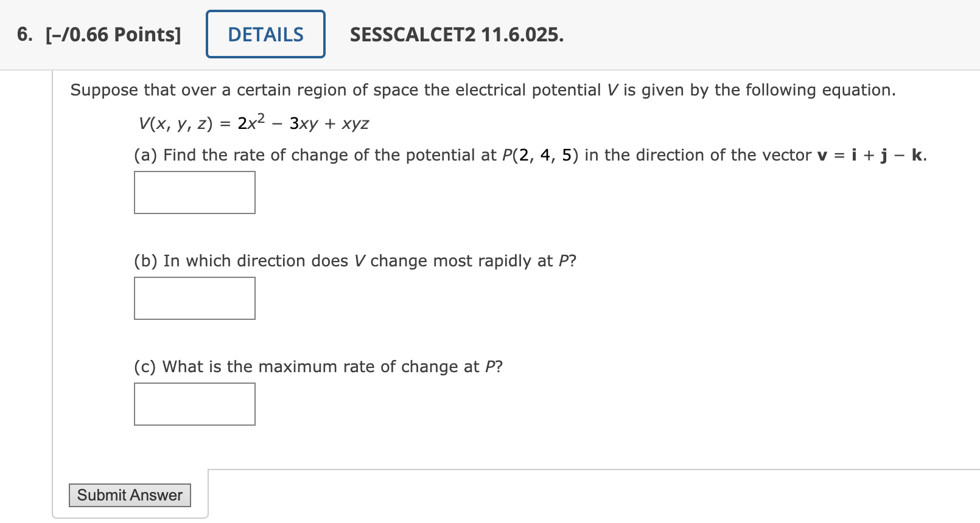Viewport: 980px width, 523px height.
Task: Select the [-/0.66 Points] score text
Action: tap(113, 35)
